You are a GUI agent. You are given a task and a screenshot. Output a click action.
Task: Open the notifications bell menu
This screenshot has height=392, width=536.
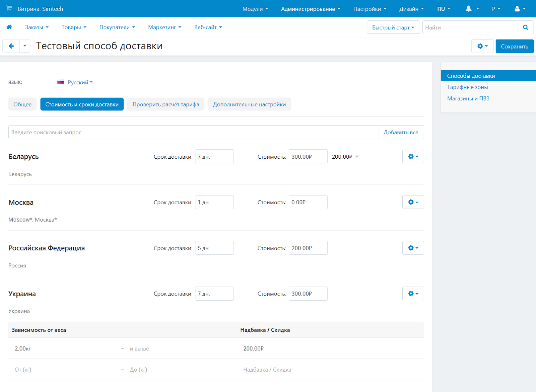coord(472,9)
